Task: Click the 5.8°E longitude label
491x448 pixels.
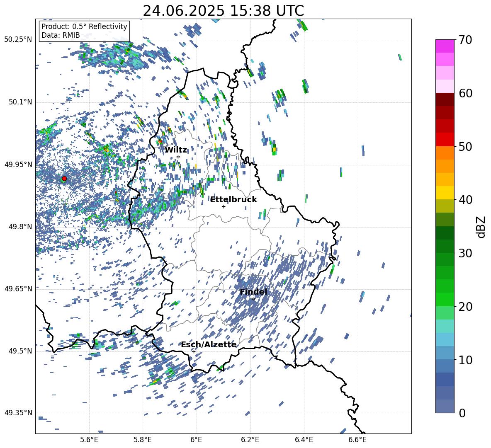Action: pos(143,440)
